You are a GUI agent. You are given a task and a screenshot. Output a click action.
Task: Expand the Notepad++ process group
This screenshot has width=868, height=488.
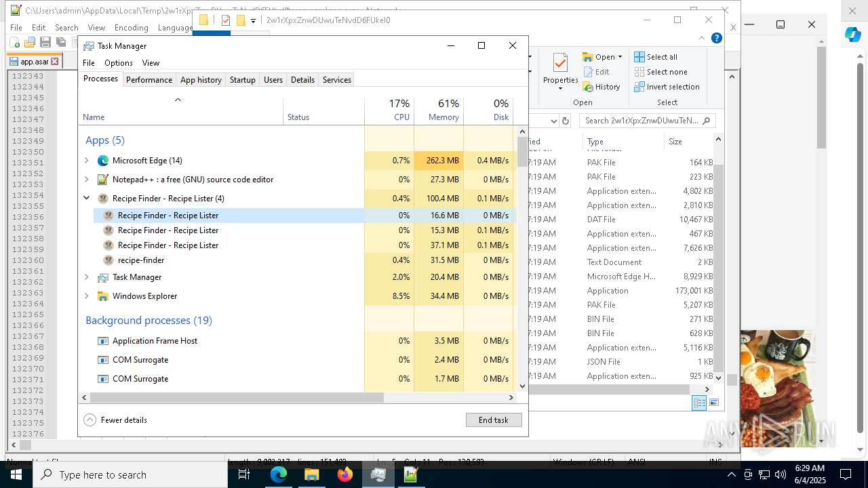pos(87,180)
